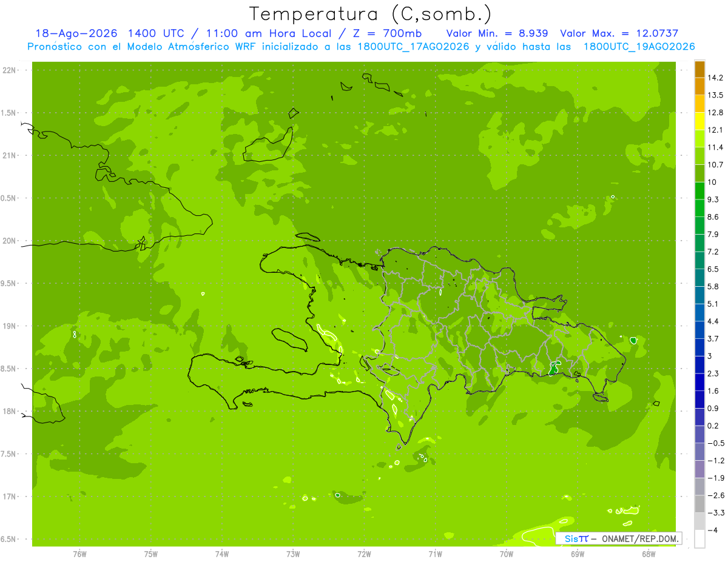Click the dark orange swatch above 14.2
Image resolution: width=728 pixels, height=562 pixels.
coord(699,69)
